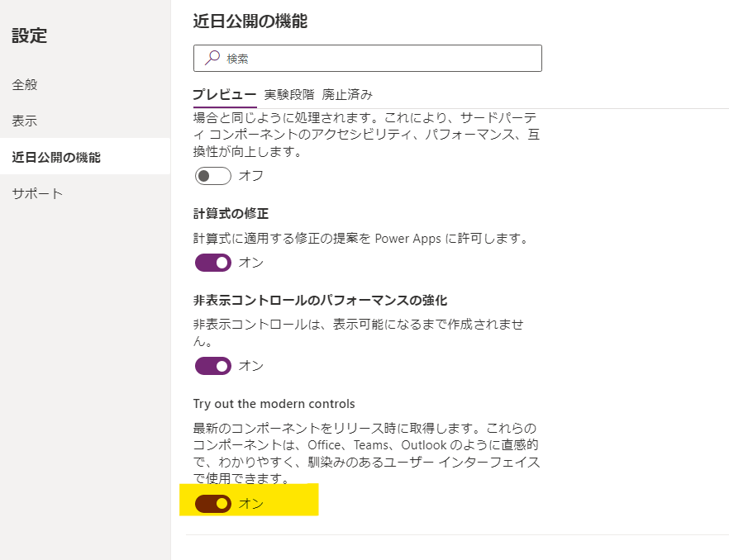The width and height of the screenshot is (729, 560).
Task: Go to 表示 in the settings sidebar
Action: [25, 121]
